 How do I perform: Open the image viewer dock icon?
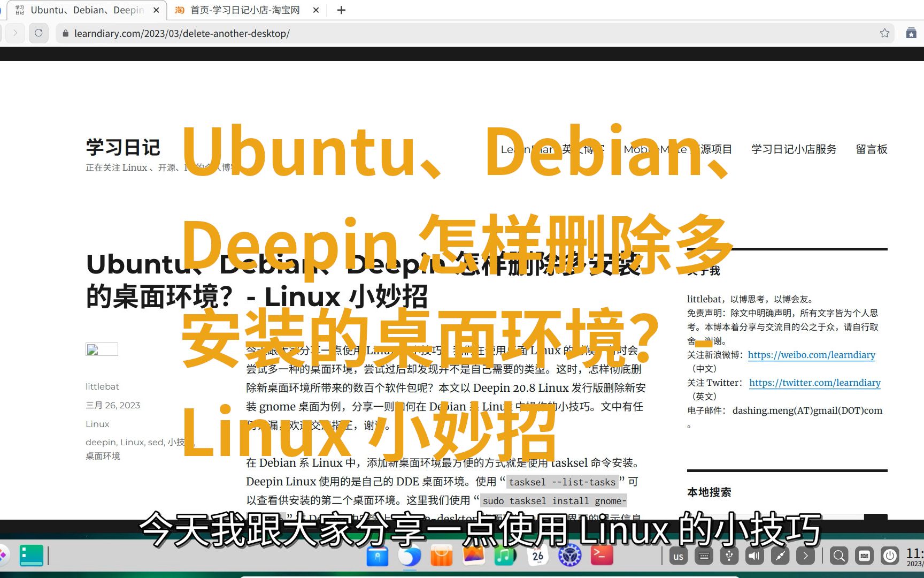click(473, 556)
